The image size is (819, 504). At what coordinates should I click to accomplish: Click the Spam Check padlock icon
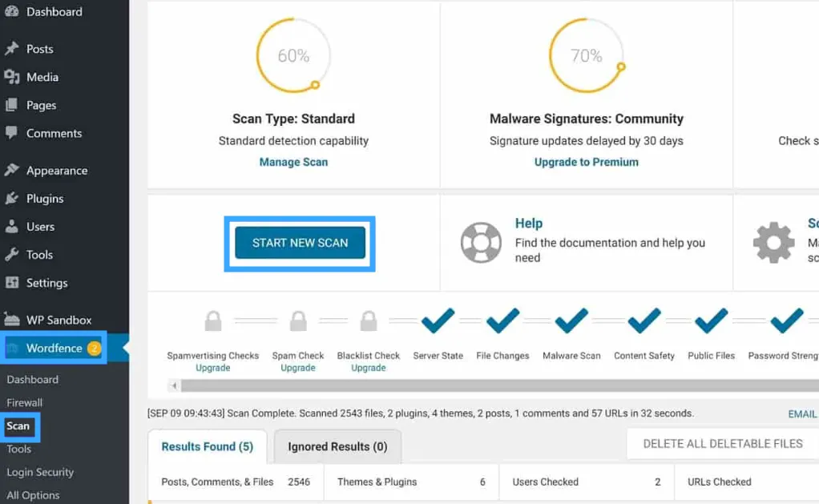click(298, 321)
